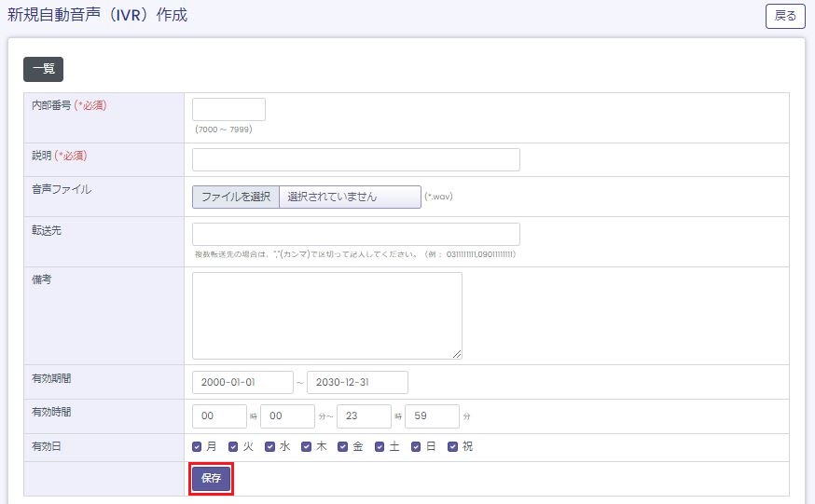
Task: Click ファイルを選択 to choose audio file
Action: (x=236, y=197)
